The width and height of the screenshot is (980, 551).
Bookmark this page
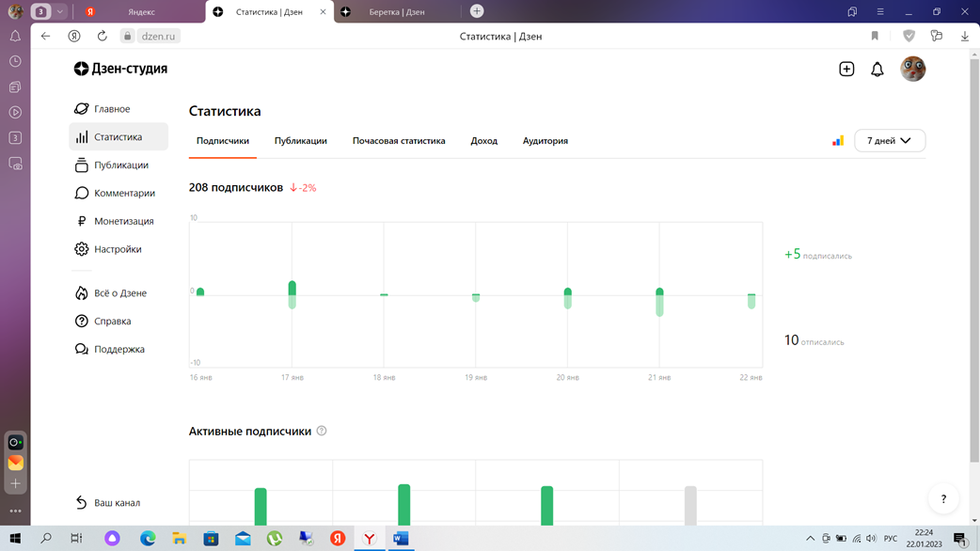coord(875,37)
